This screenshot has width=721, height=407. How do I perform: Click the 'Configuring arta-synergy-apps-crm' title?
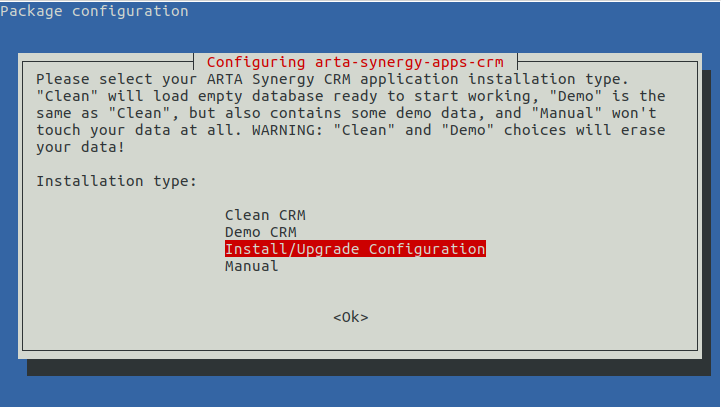(x=355, y=62)
